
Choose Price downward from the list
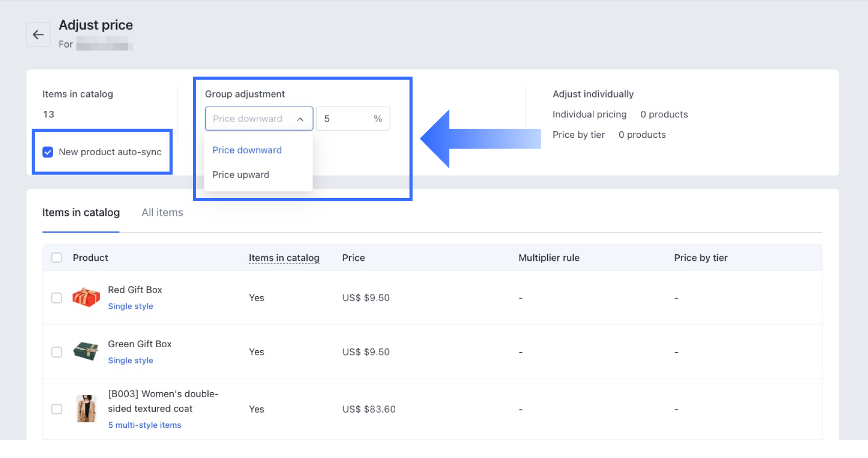click(247, 150)
